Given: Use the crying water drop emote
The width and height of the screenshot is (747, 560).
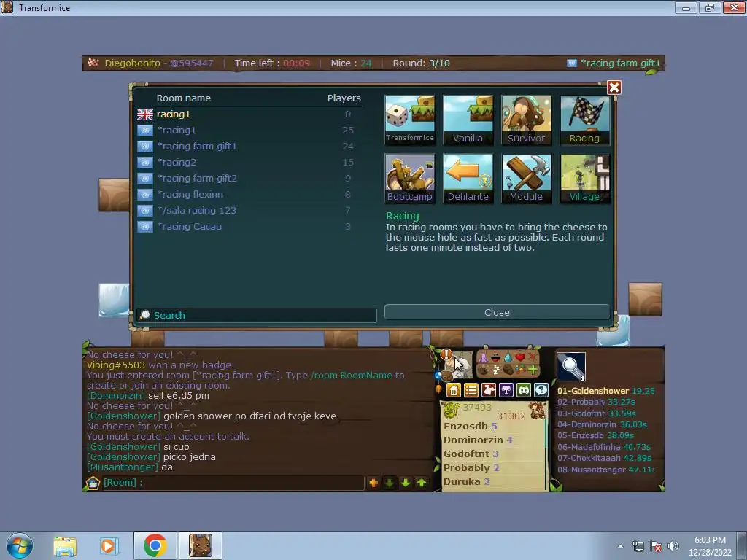Looking at the screenshot, I should click(x=508, y=357).
